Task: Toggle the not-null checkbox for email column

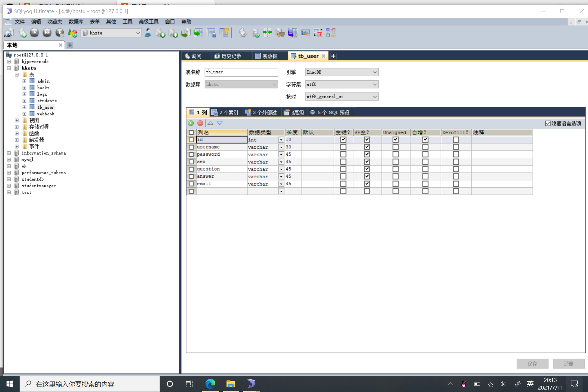Action: coord(367,183)
